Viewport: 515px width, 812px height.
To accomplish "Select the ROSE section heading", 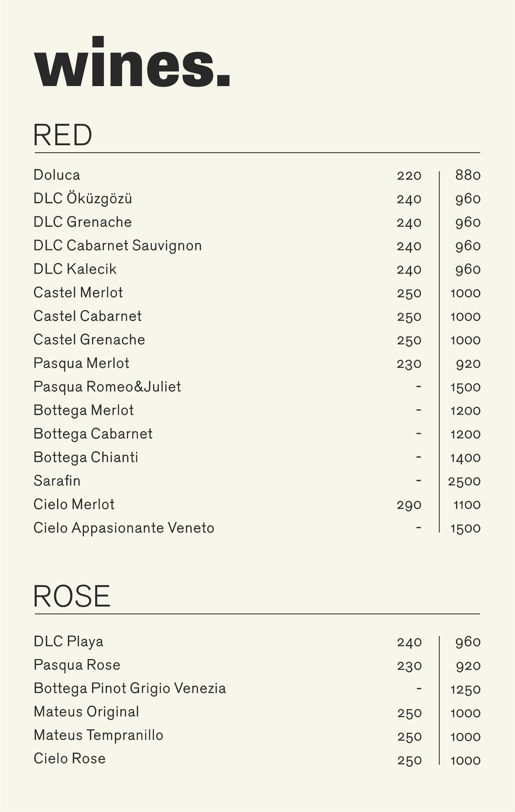I will (72, 596).
